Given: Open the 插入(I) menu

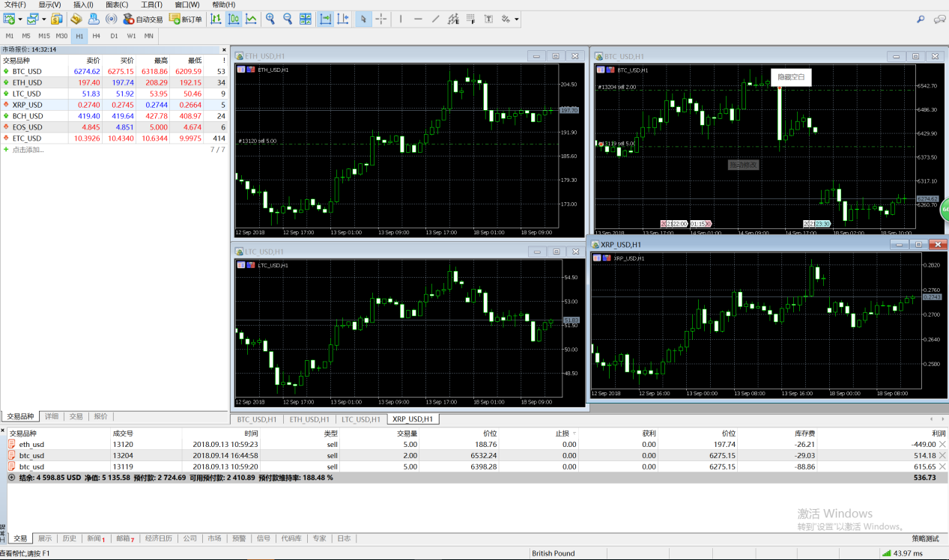Looking at the screenshot, I should (x=83, y=4).
